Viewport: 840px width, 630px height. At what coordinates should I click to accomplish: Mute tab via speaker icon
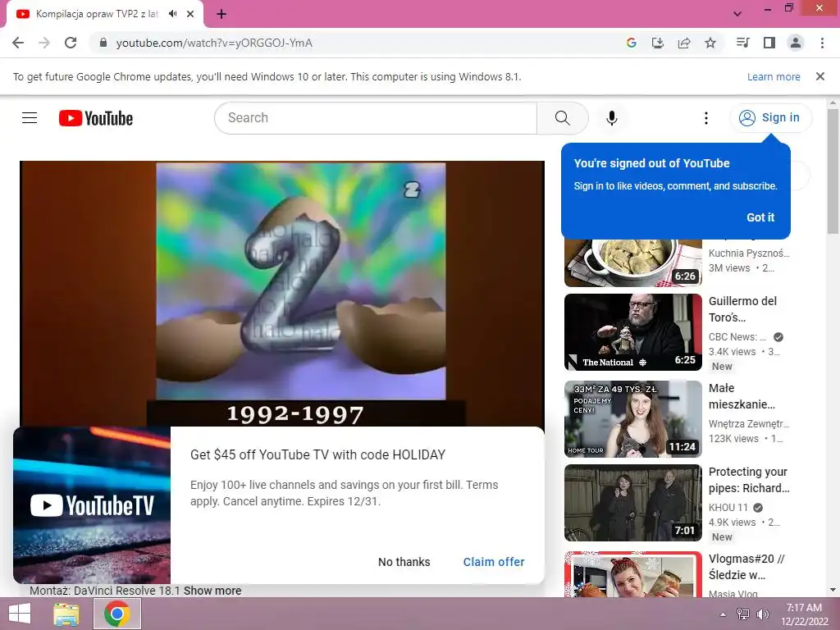point(172,14)
